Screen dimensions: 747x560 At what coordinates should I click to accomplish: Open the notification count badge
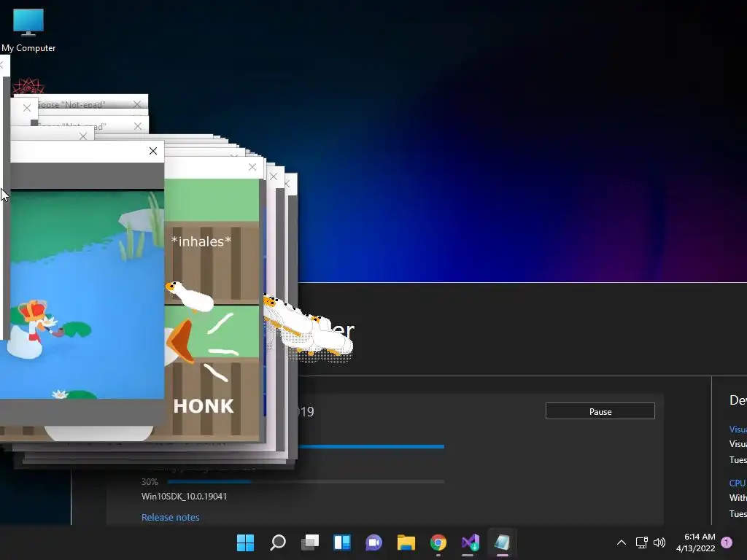click(727, 542)
